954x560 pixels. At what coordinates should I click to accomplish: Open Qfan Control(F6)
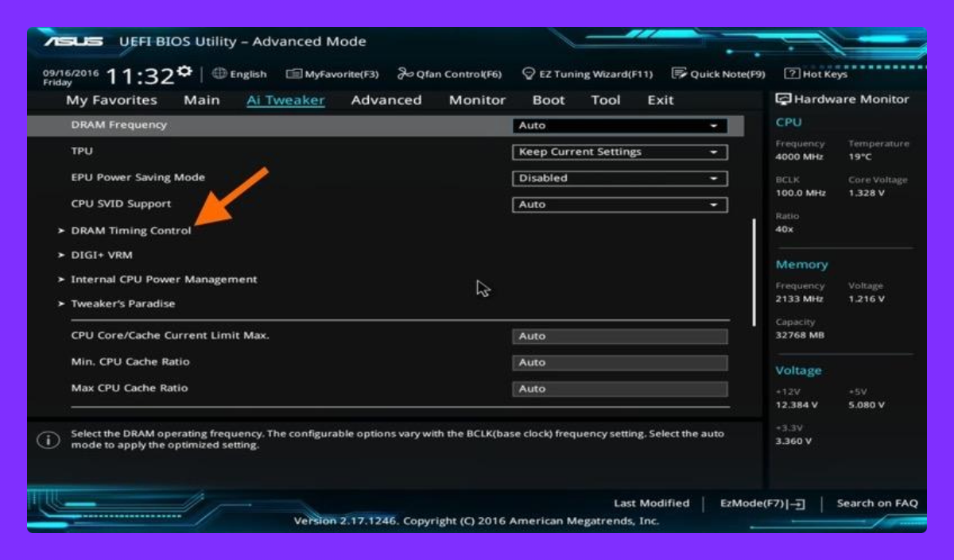click(x=450, y=74)
